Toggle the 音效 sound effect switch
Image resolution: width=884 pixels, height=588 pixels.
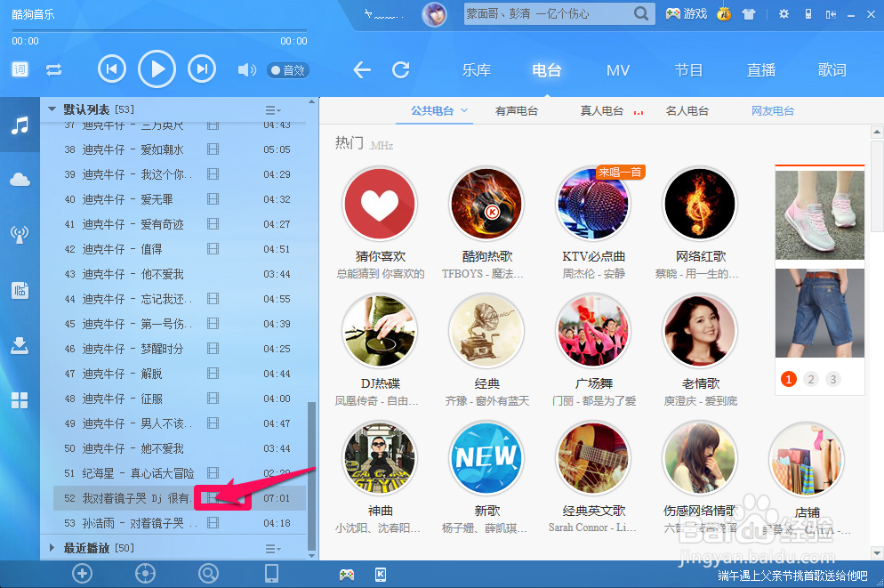coord(287,70)
